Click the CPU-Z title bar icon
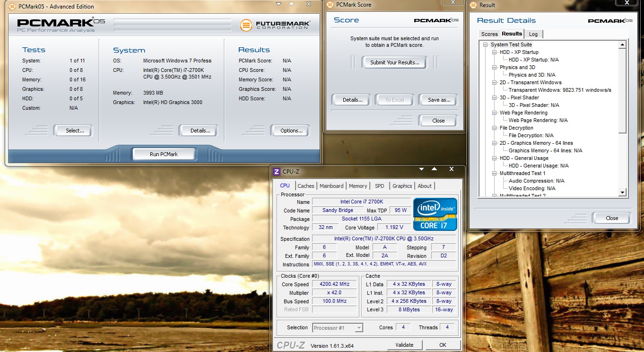The image size is (644, 352). (277, 171)
